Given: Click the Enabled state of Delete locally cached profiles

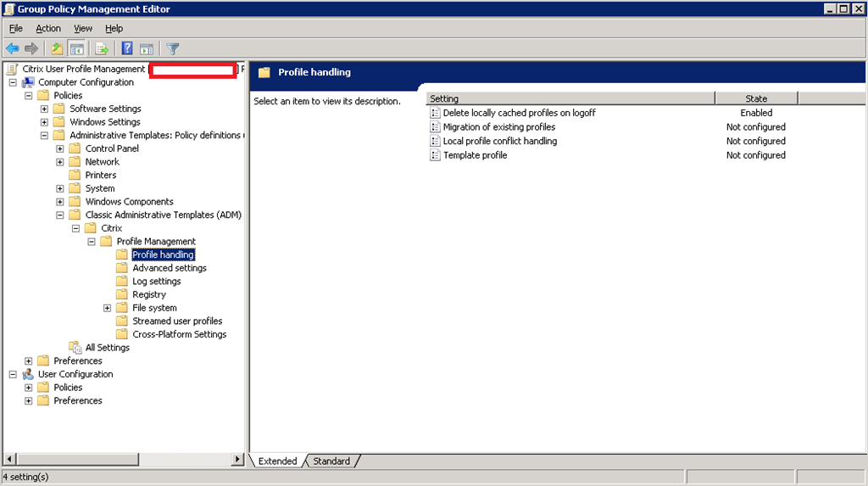Looking at the screenshot, I should pos(756,113).
